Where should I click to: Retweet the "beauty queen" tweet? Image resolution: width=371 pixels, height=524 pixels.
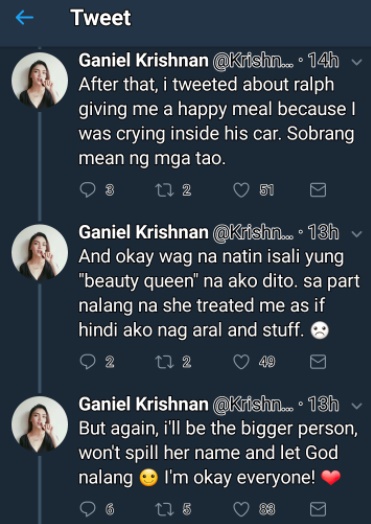coord(164,362)
